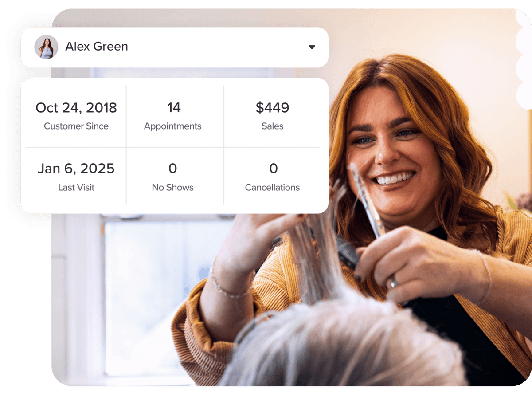Open the Customer Since Oct 24, 2018 cell

pyautogui.click(x=76, y=116)
